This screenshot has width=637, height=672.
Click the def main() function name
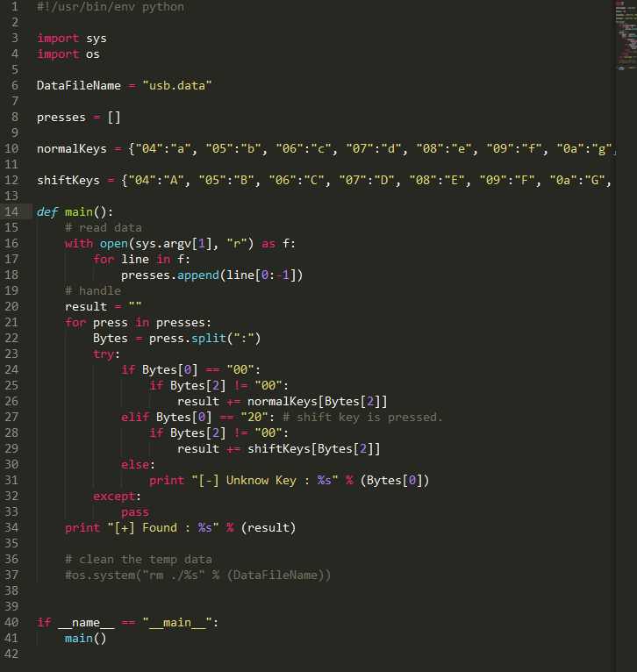pyautogui.click(x=79, y=212)
